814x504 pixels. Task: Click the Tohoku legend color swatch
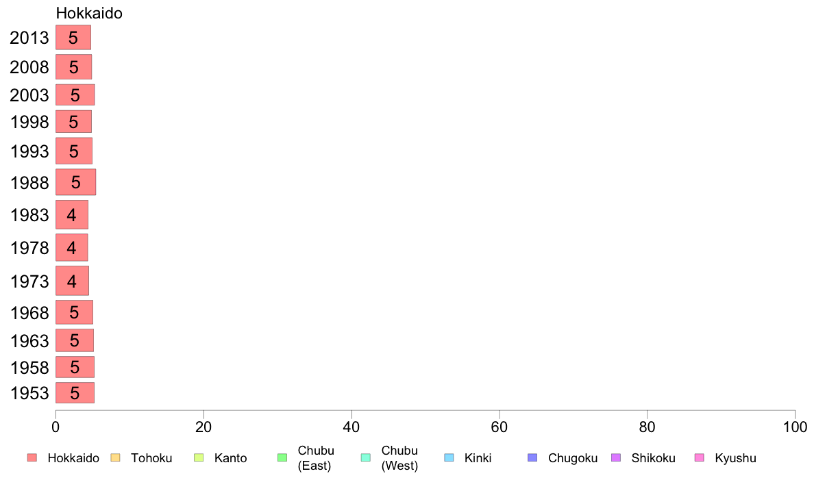coord(115,457)
